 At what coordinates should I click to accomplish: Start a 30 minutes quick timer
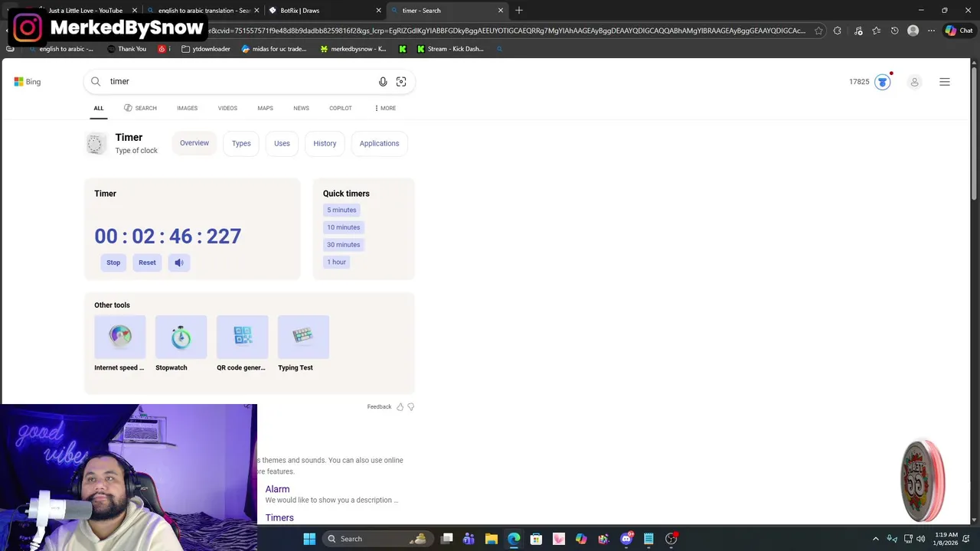tap(343, 245)
